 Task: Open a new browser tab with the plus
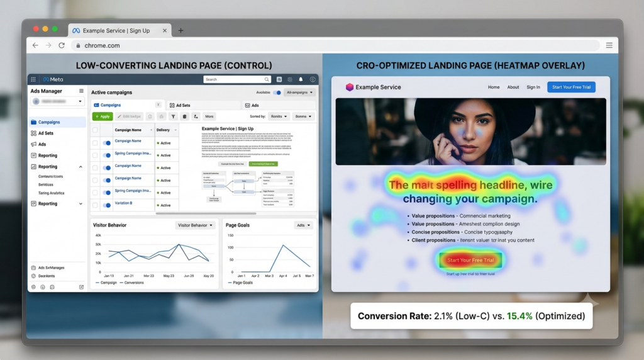pos(180,30)
